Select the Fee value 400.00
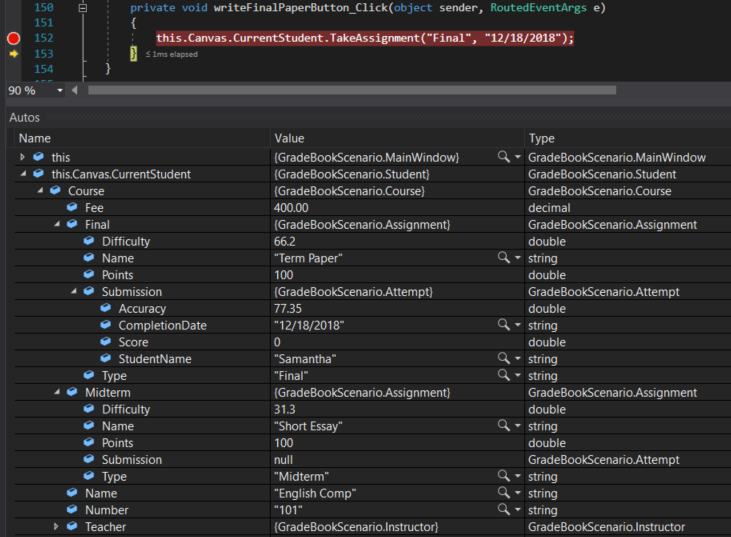The height and width of the screenshot is (537, 731). (291, 208)
